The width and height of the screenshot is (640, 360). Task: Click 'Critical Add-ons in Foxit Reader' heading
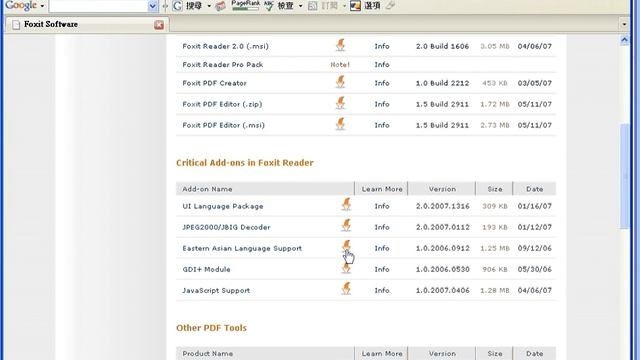click(x=244, y=163)
